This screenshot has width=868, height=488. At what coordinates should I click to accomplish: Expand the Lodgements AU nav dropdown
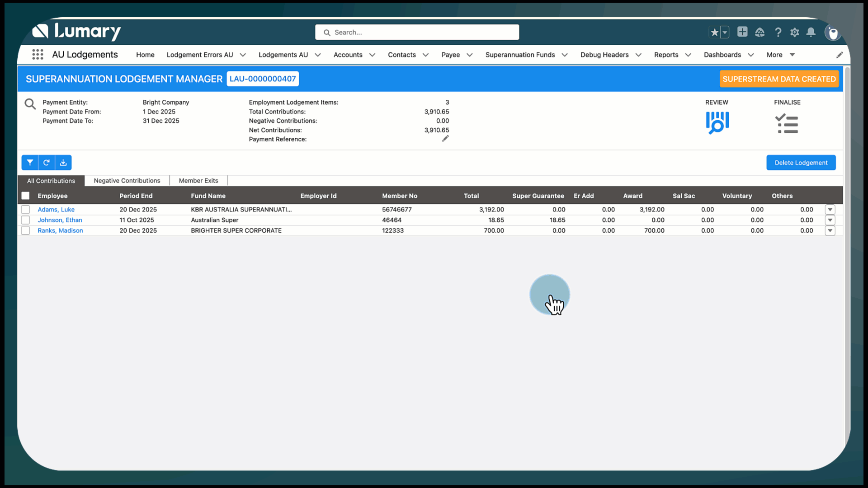tap(318, 55)
